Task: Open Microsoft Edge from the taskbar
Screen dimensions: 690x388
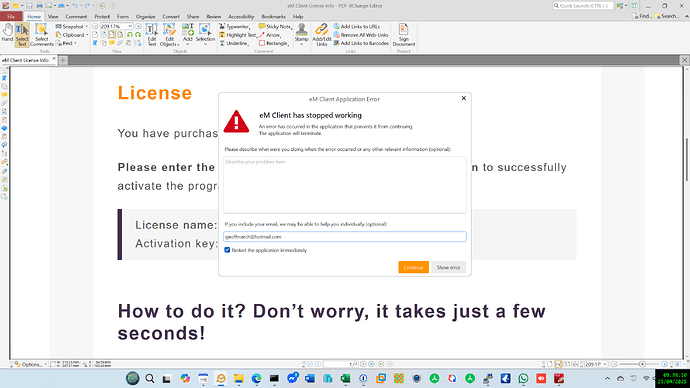Action: (x=257, y=378)
